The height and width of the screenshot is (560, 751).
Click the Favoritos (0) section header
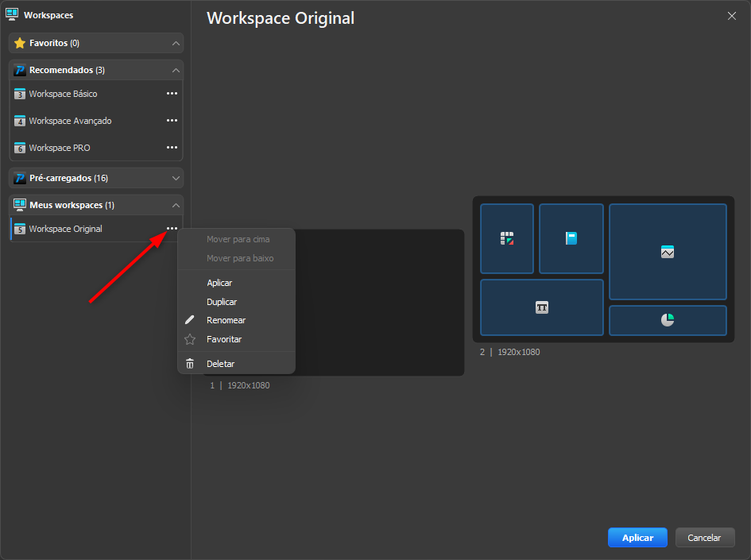click(x=96, y=43)
